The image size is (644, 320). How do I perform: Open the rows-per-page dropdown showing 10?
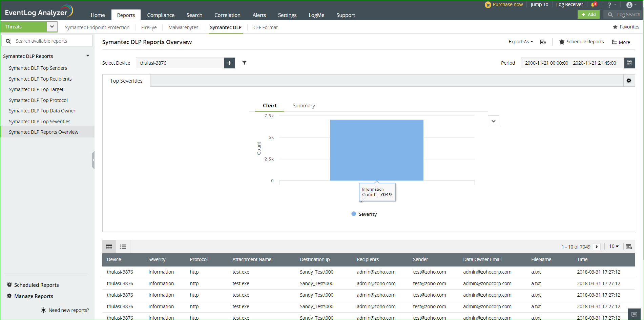614,247
